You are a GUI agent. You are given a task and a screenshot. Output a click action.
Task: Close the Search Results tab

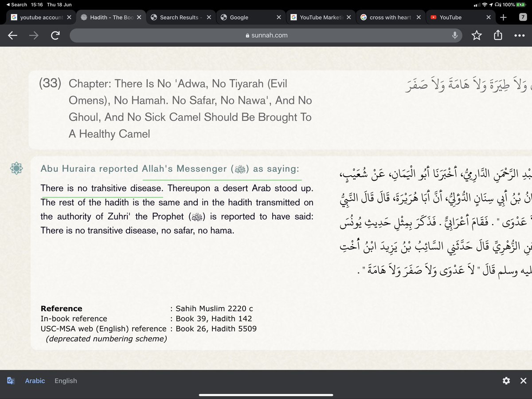(x=209, y=17)
